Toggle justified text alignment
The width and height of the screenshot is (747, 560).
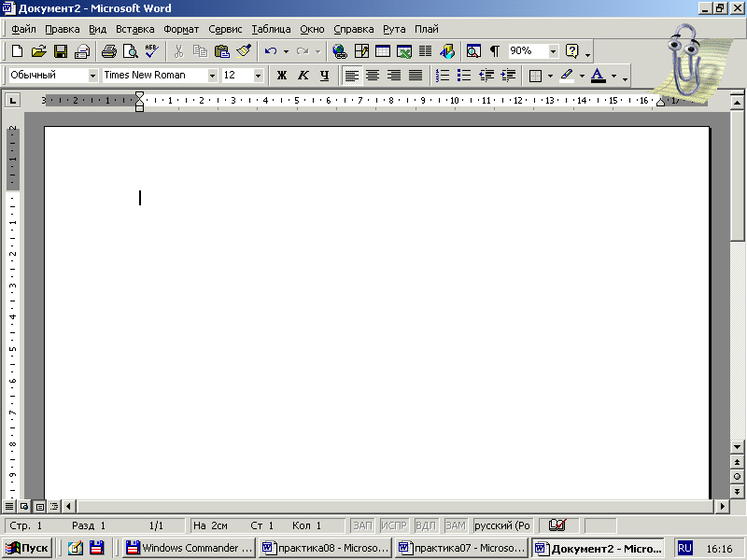(416, 76)
